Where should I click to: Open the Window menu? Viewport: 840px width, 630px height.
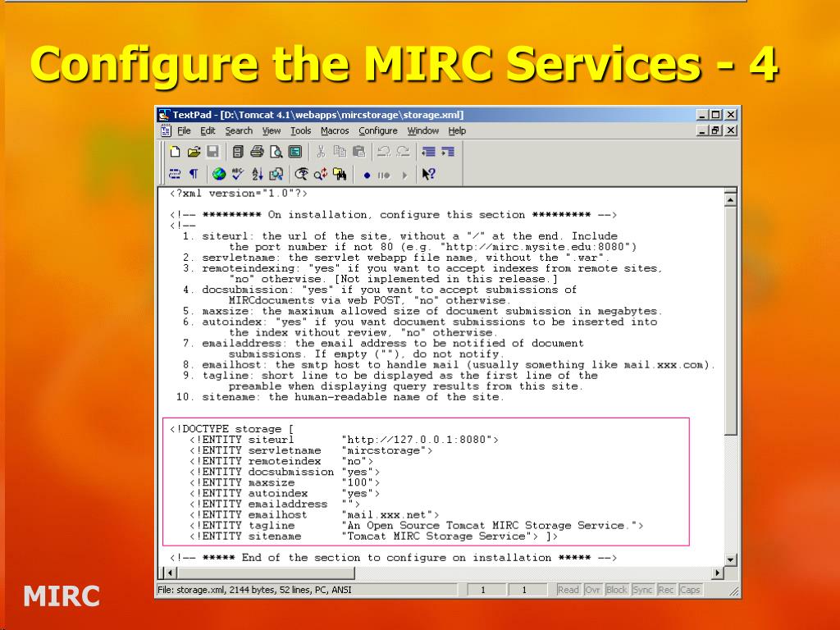422,130
